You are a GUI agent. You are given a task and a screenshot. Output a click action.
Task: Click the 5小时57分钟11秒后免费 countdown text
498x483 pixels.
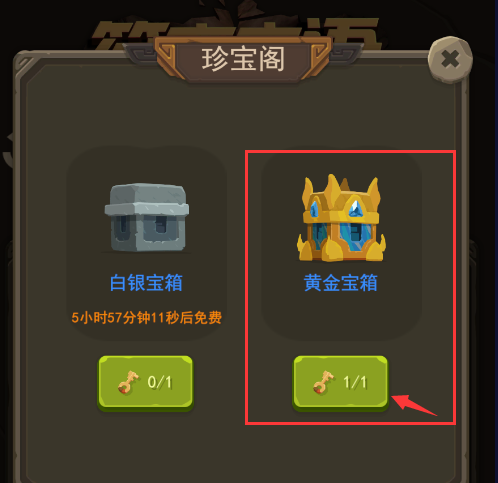pyautogui.click(x=146, y=318)
